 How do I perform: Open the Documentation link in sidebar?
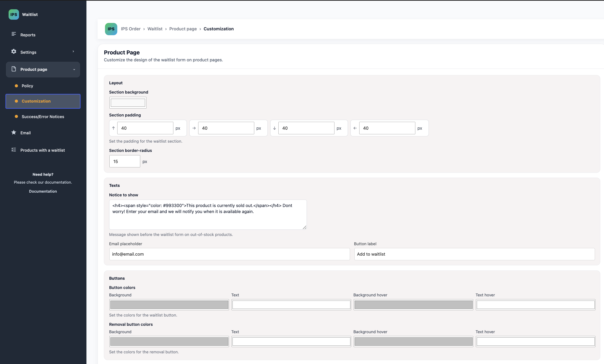coord(43,191)
